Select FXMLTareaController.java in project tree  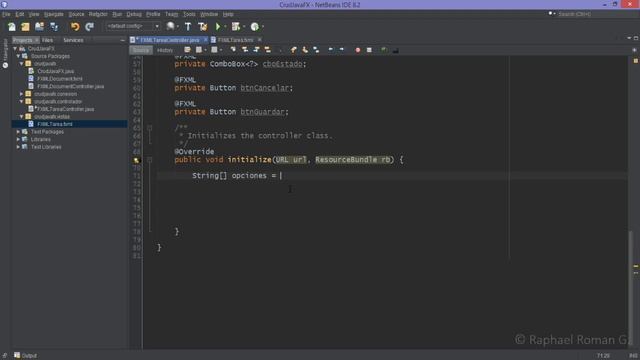66,109
